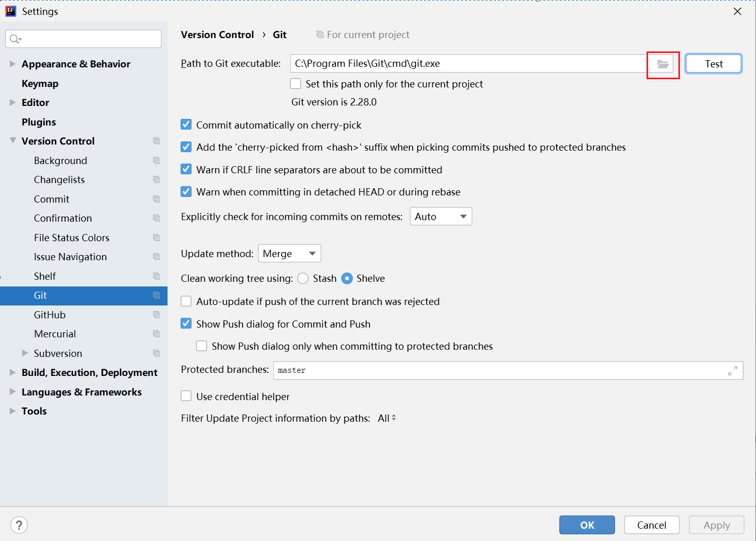Screen dimensions: 756x541
Task: Click project-level icon beside Git sidebar item
Action: (x=157, y=295)
